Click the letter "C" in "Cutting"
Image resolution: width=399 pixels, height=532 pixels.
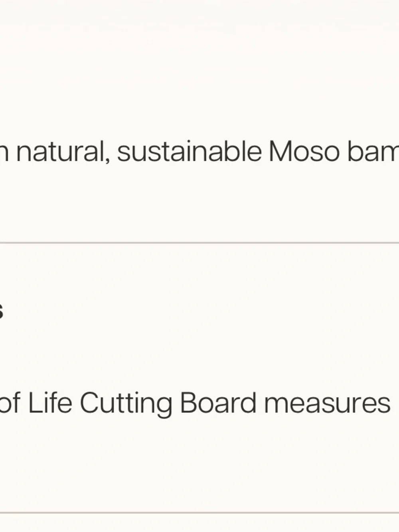pos(89,402)
